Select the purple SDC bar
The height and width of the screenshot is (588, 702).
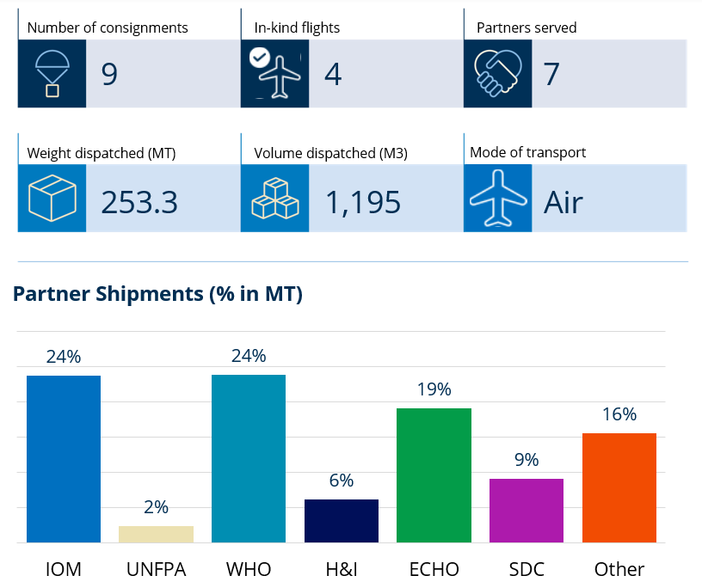point(526,511)
